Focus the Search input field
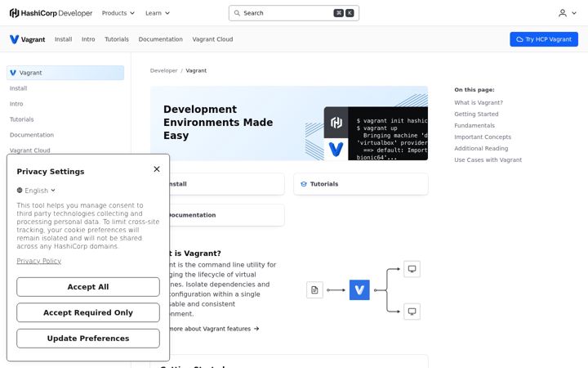588x368 pixels. click(x=294, y=13)
